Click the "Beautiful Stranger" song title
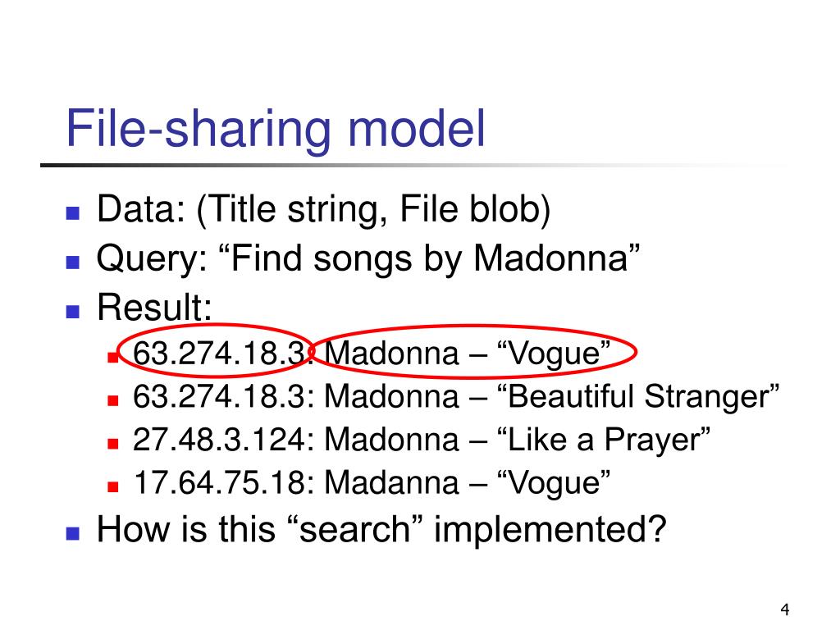 (x=638, y=397)
